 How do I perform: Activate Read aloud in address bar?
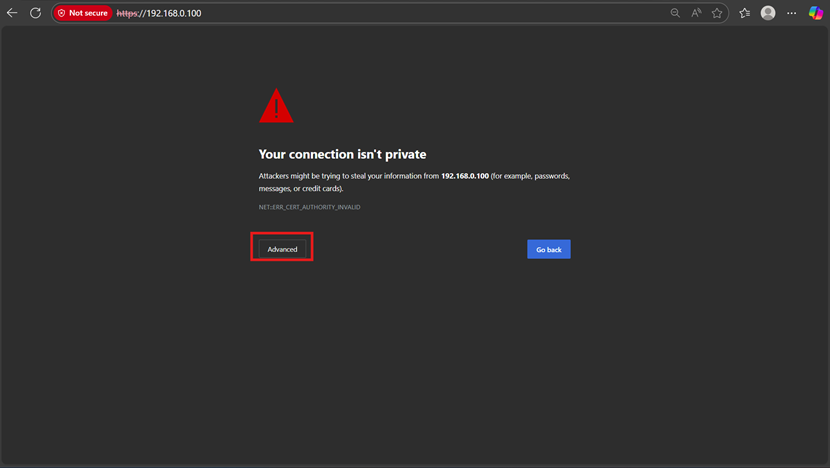(696, 13)
